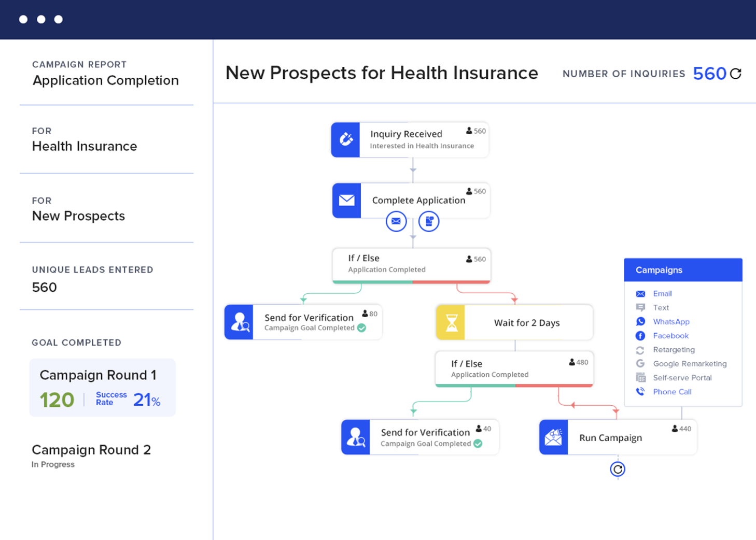Select the envelope icon on Complete Application
This screenshot has width=756, height=540.
coord(346,200)
